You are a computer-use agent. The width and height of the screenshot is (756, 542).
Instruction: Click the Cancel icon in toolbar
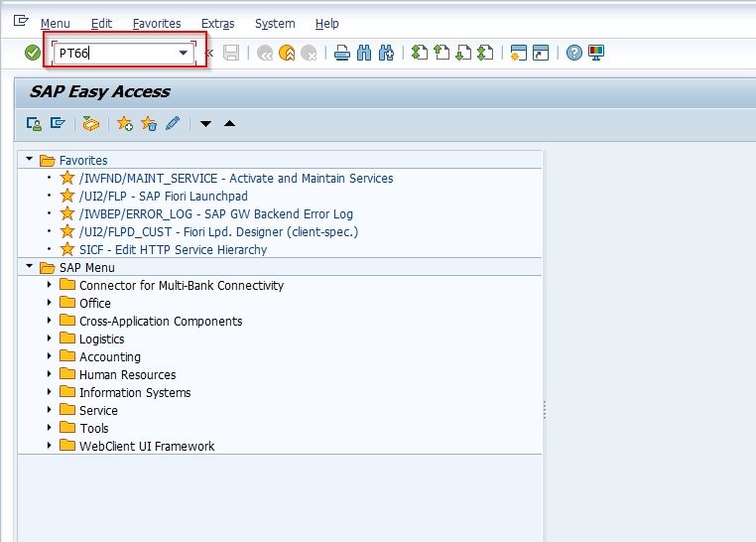[309, 53]
